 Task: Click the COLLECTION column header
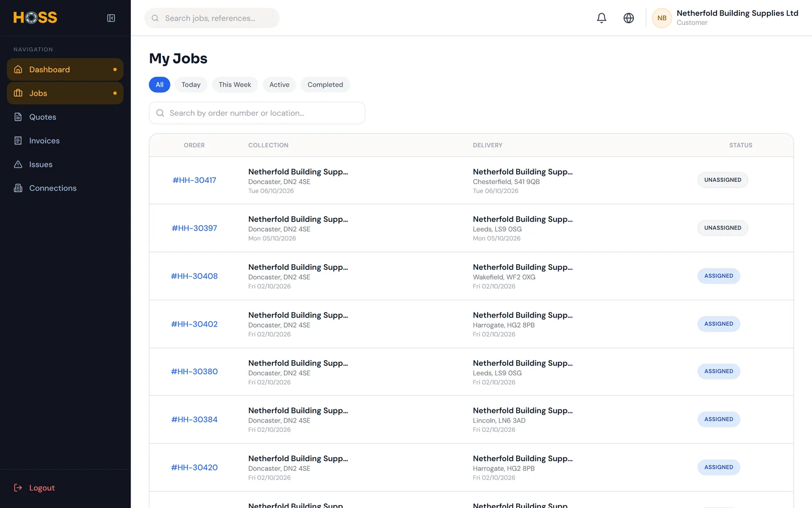(268, 145)
